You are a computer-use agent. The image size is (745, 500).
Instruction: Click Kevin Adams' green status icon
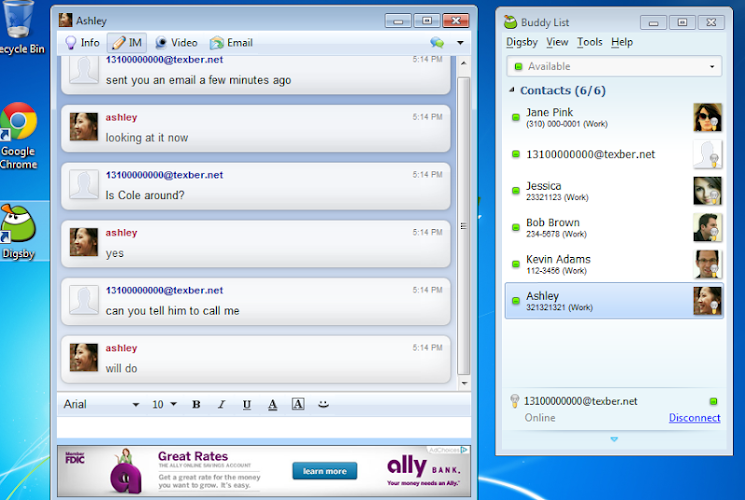(516, 264)
